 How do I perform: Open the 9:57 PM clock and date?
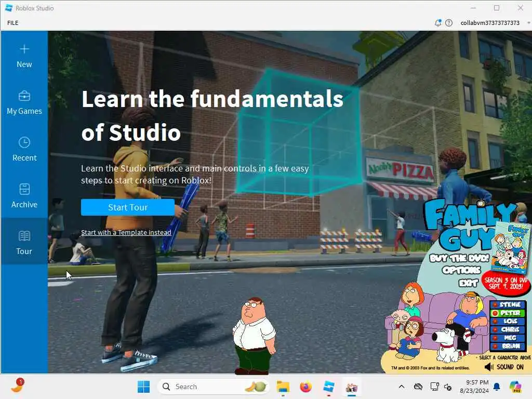(474, 387)
